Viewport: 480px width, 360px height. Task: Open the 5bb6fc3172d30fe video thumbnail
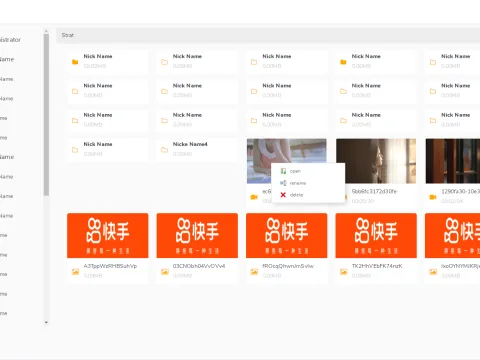tap(376, 161)
